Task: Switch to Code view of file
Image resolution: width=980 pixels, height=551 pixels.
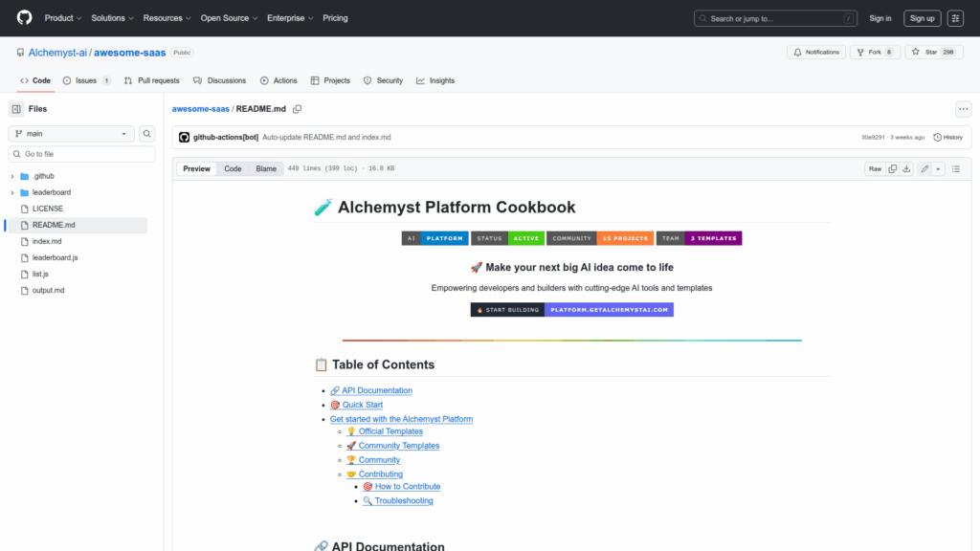Action: [234, 168]
